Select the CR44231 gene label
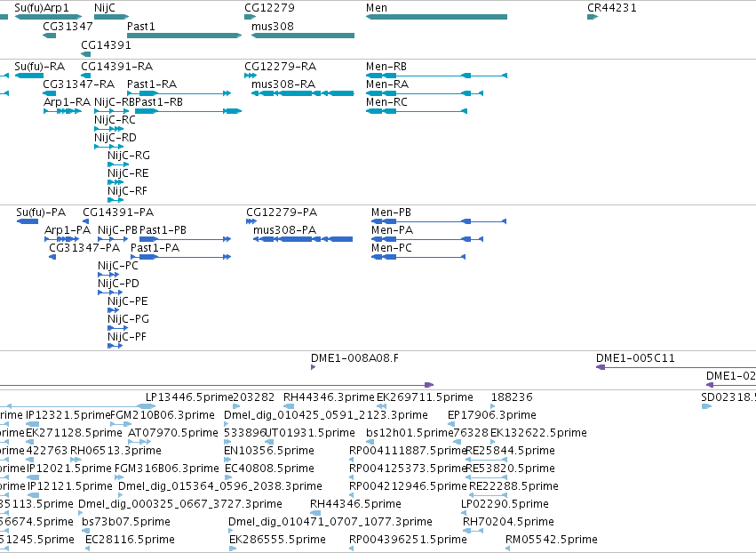This screenshot has height=553, width=756. point(612,8)
